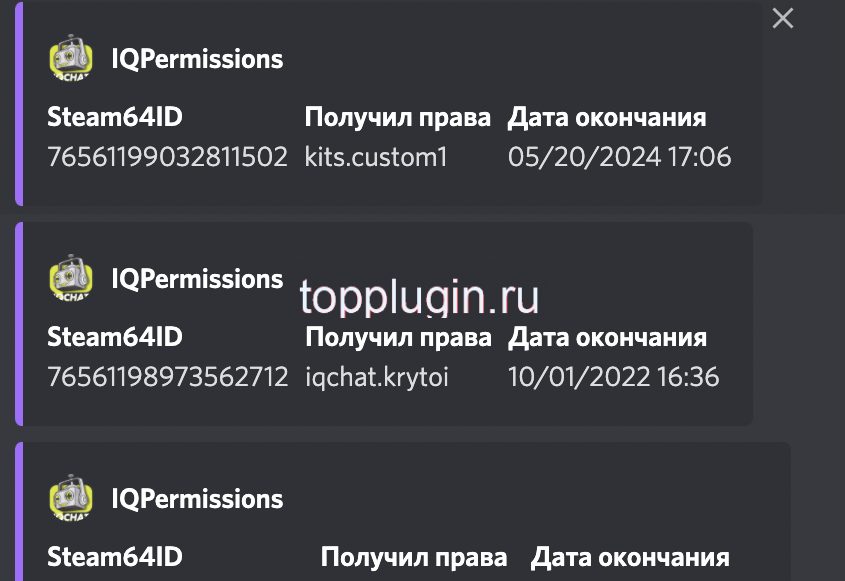Click the camera lens in the third embed icon
The image size is (845, 581).
[68, 495]
